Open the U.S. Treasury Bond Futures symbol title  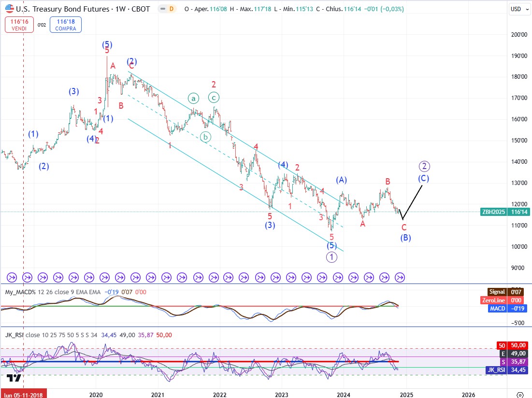83,9
